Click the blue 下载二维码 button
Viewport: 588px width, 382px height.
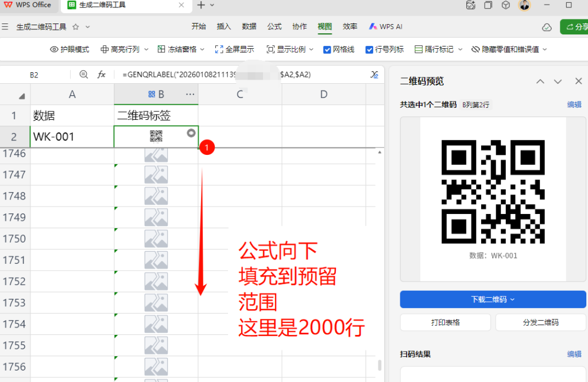click(x=493, y=299)
